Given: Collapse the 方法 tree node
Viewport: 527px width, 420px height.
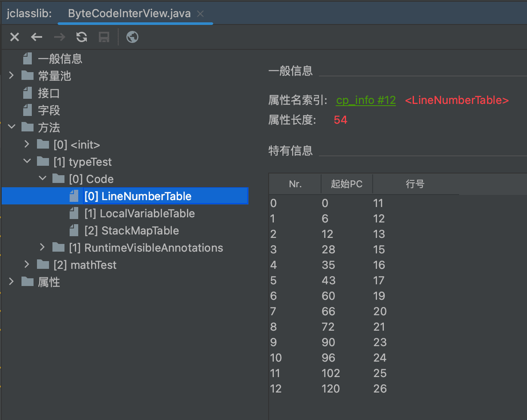Looking at the screenshot, I should [12, 128].
